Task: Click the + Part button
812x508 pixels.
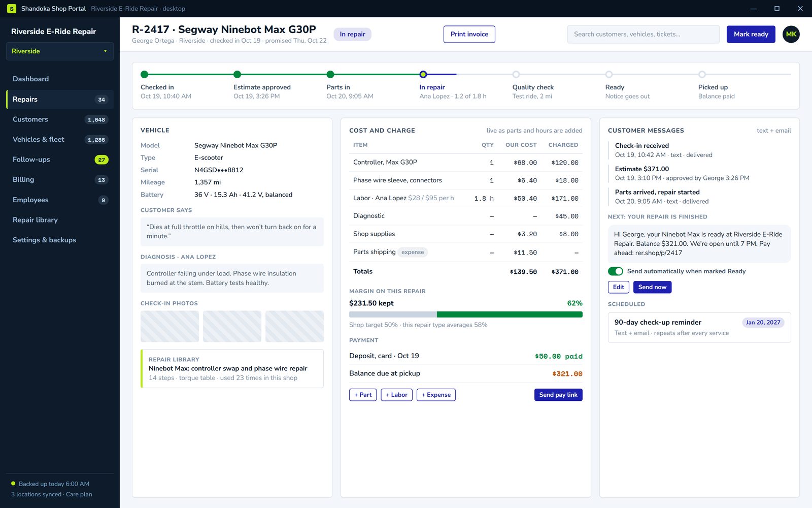Action: [x=363, y=395]
